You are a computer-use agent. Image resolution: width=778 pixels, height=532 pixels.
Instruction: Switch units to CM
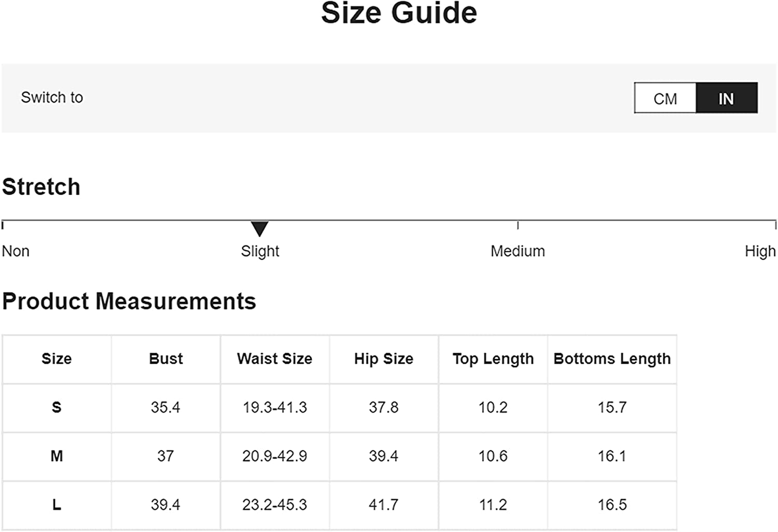[665, 98]
